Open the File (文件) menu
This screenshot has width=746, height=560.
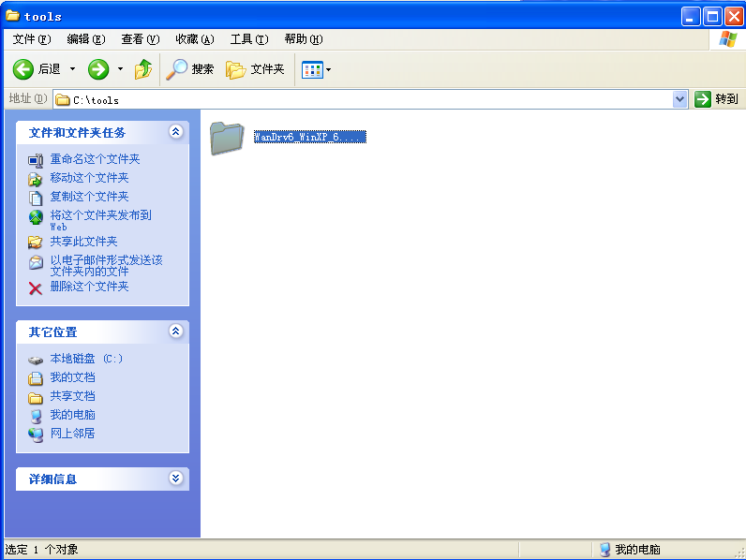click(32, 39)
